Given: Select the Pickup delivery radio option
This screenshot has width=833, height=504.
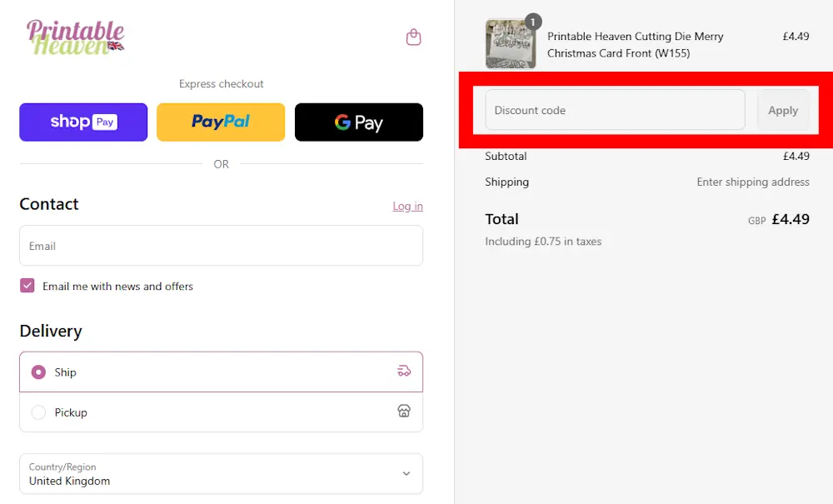Looking at the screenshot, I should coord(38,412).
